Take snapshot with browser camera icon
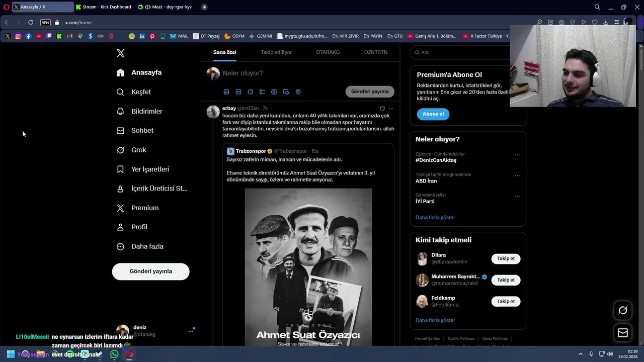This screenshot has width=644, height=362. pos(561,23)
